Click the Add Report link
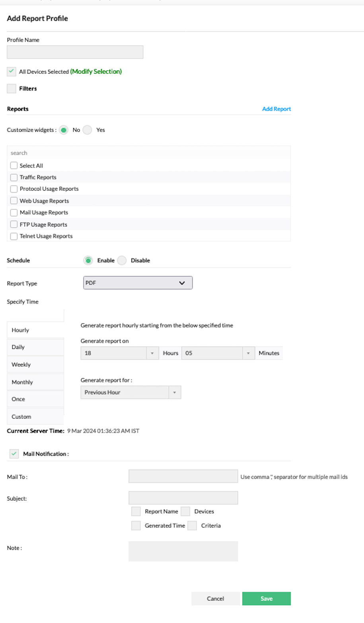The width and height of the screenshot is (364, 623). coord(276,109)
